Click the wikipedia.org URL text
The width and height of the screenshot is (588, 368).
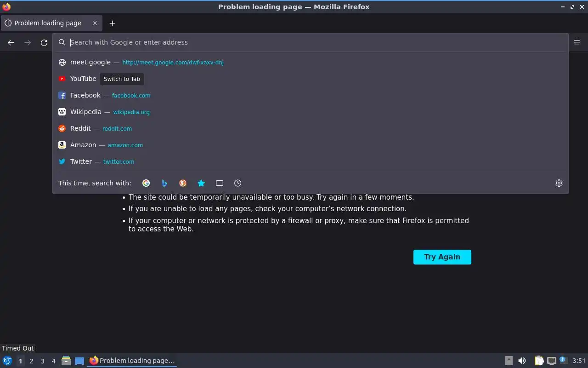point(131,112)
